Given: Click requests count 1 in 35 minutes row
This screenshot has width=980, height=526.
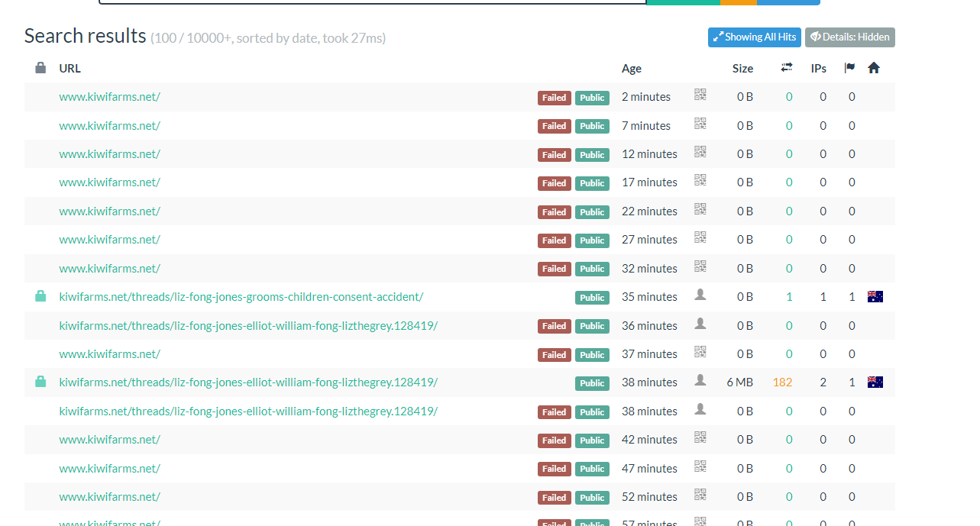Looking at the screenshot, I should [x=789, y=297].
